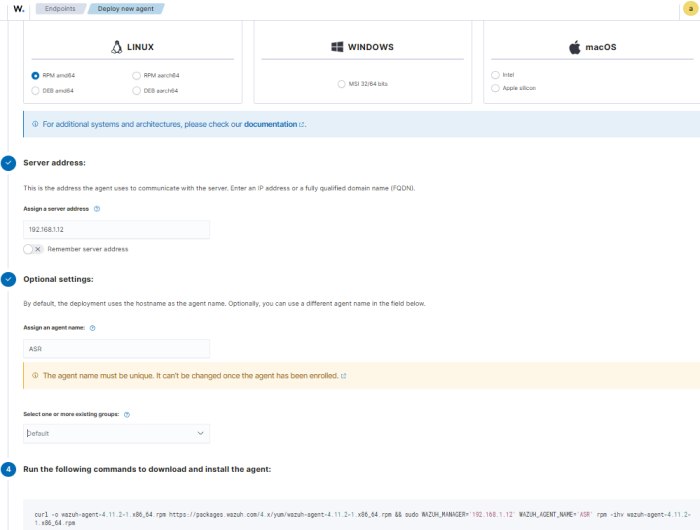Click the macOS apple logo icon

575,47
